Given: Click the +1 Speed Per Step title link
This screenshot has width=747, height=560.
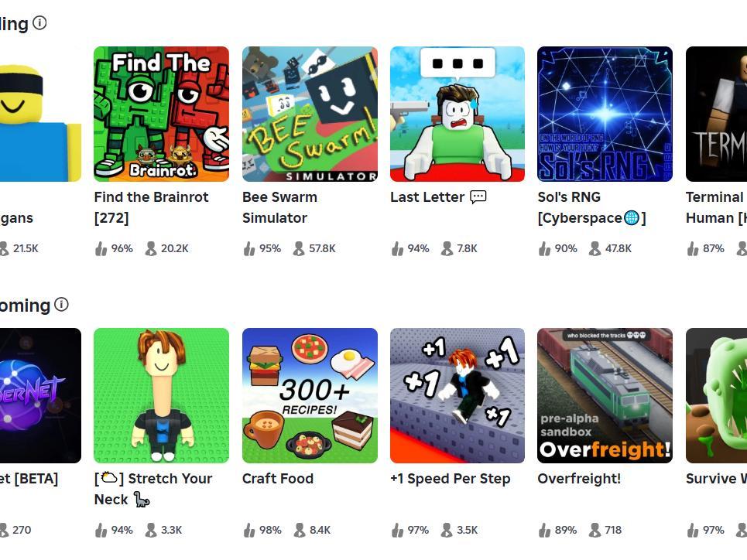Looking at the screenshot, I should 451,479.
